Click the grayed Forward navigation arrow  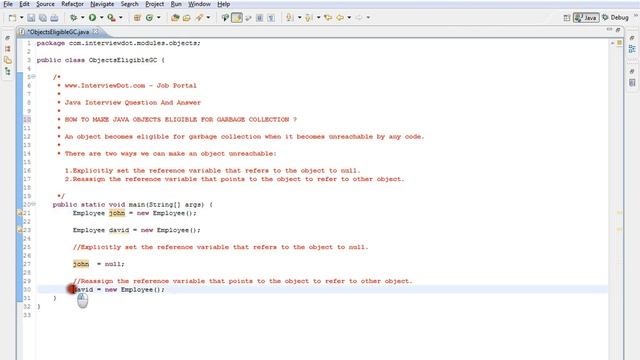pyautogui.click(x=359, y=18)
